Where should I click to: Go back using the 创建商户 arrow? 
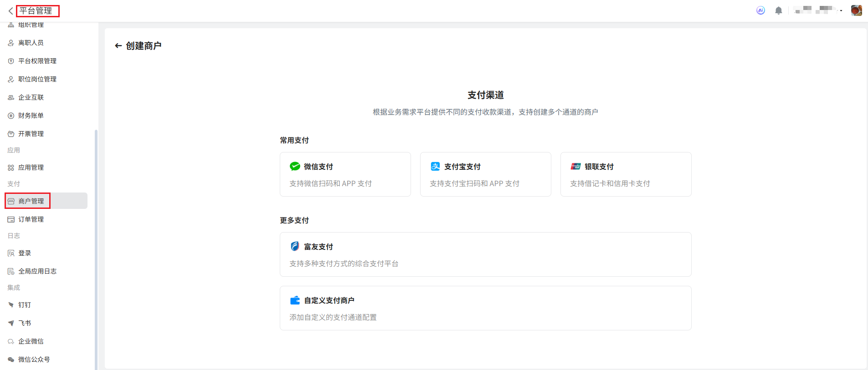click(118, 46)
